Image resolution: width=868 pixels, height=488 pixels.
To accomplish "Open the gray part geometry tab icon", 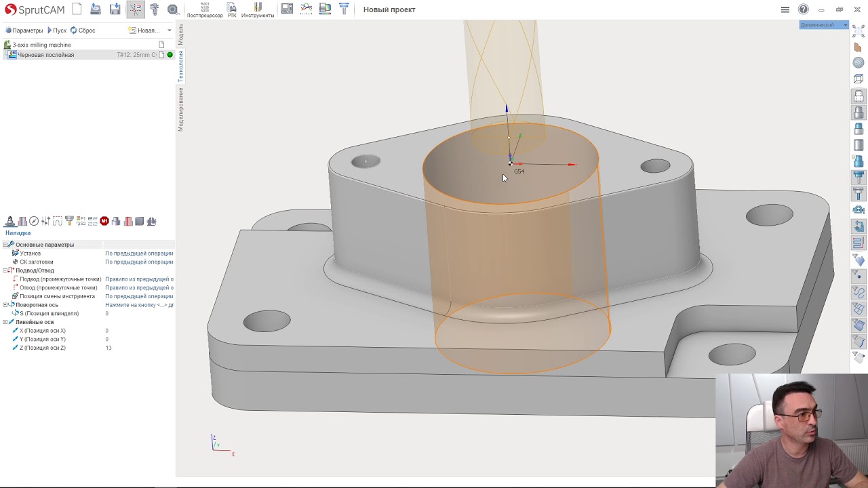I will point(116,221).
